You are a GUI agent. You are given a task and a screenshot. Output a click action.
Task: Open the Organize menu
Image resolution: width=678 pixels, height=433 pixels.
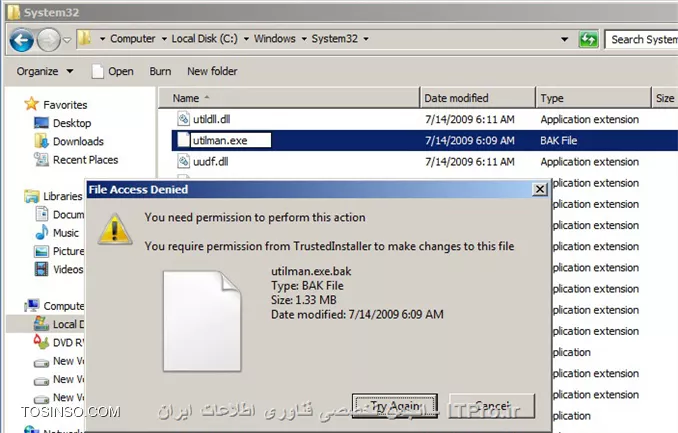click(45, 71)
